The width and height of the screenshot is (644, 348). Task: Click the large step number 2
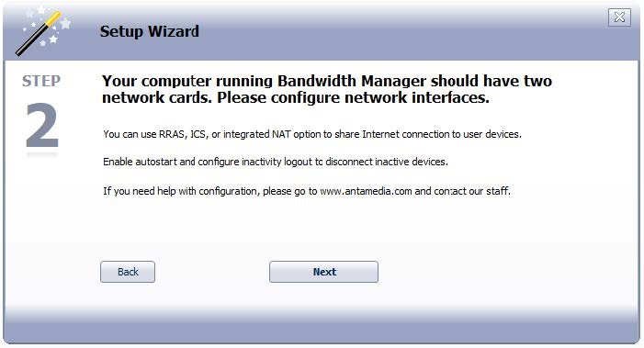click(x=42, y=125)
